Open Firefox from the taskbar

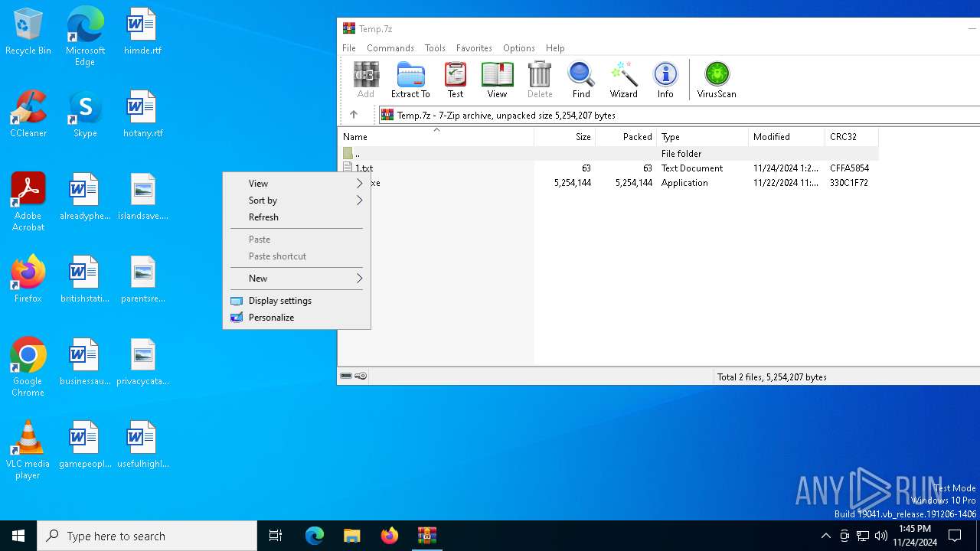click(x=390, y=536)
